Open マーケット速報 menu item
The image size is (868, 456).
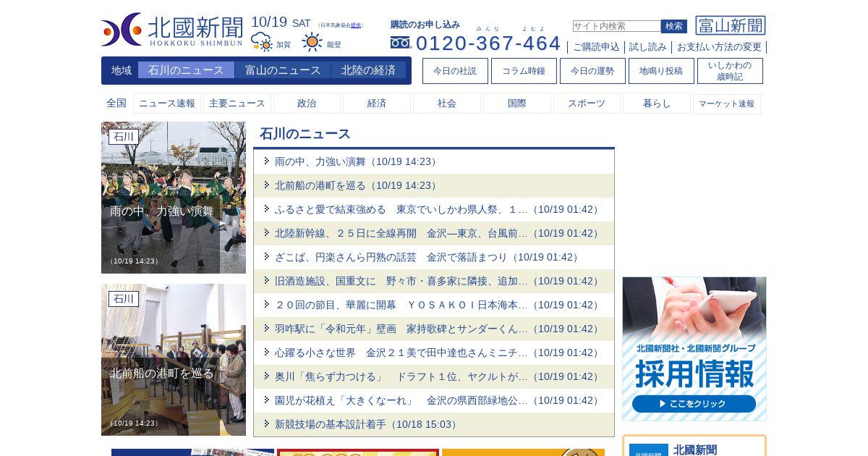pos(727,104)
